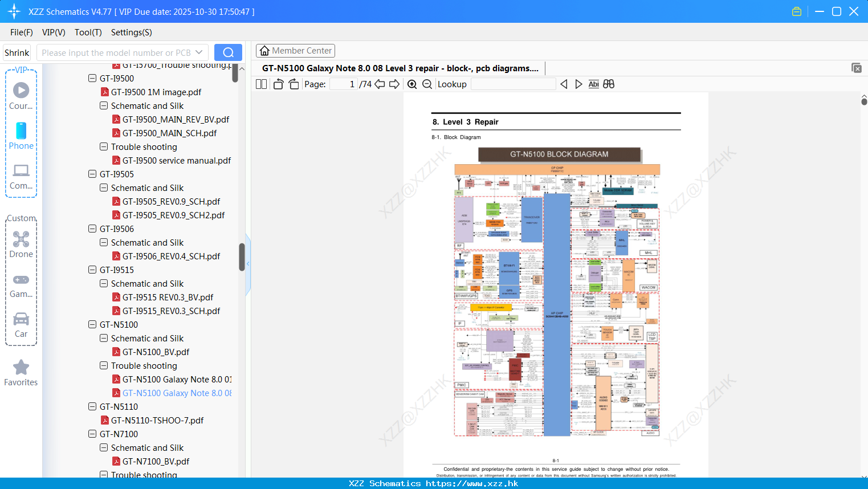Screen dimensions: 868x489
Task: Open the Member Center
Action: [295, 51]
